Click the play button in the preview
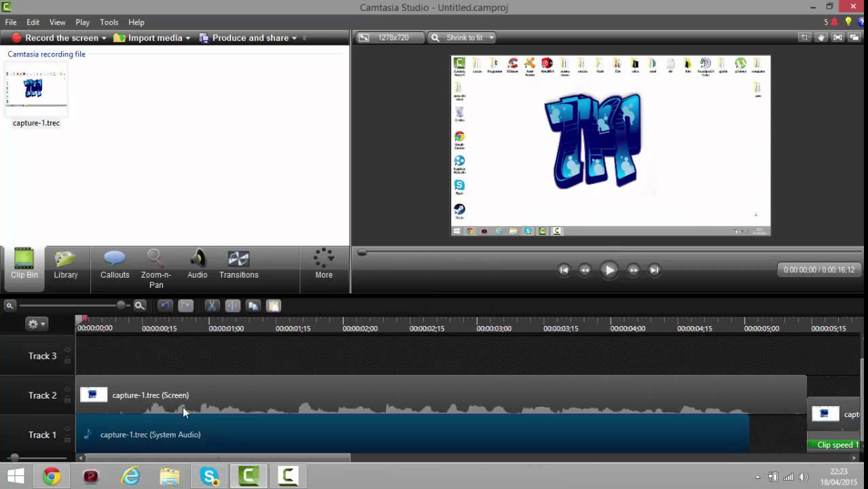This screenshot has width=868, height=489. tap(609, 270)
